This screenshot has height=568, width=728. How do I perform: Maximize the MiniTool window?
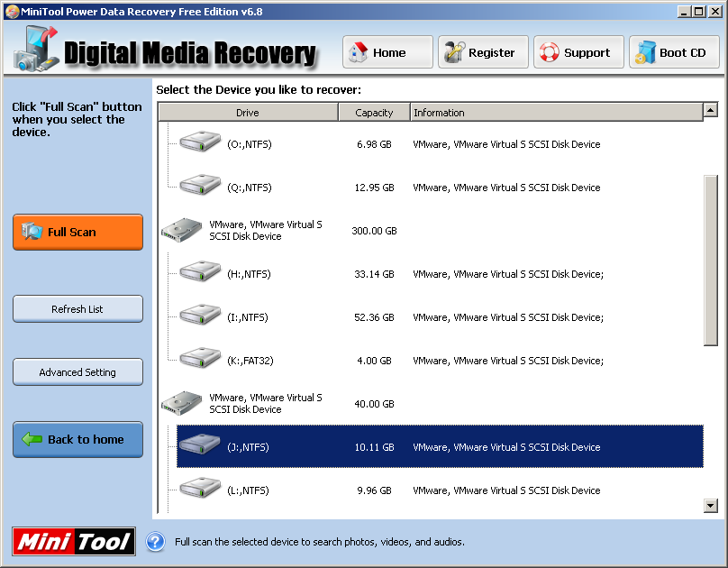click(x=699, y=12)
